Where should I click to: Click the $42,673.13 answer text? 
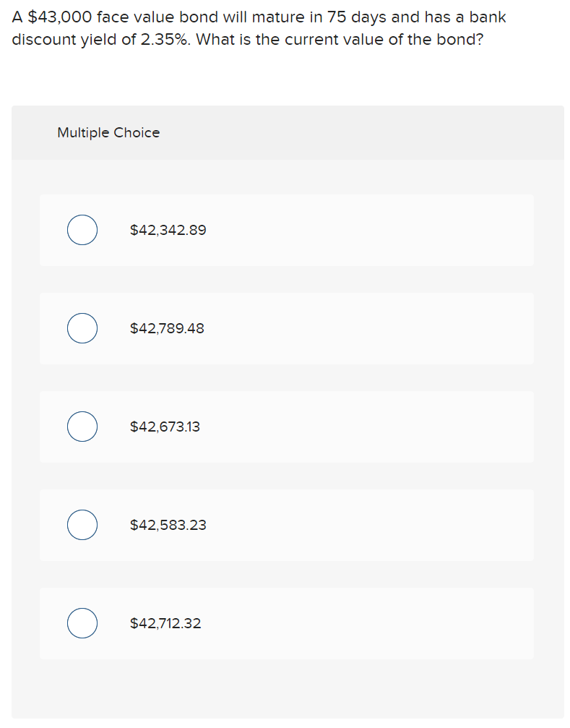[x=165, y=427]
